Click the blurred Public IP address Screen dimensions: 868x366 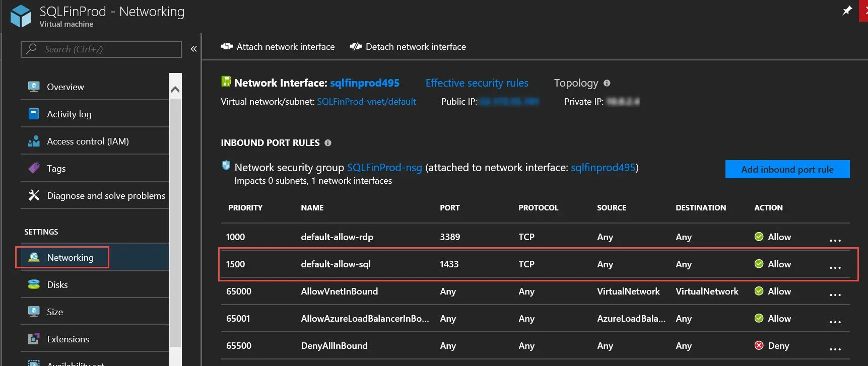click(x=509, y=102)
